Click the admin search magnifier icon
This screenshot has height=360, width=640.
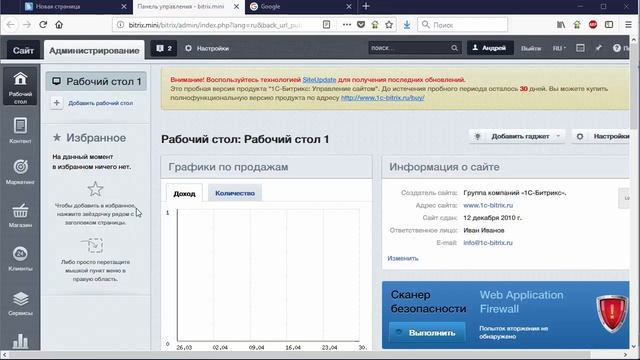pyautogui.click(x=454, y=48)
